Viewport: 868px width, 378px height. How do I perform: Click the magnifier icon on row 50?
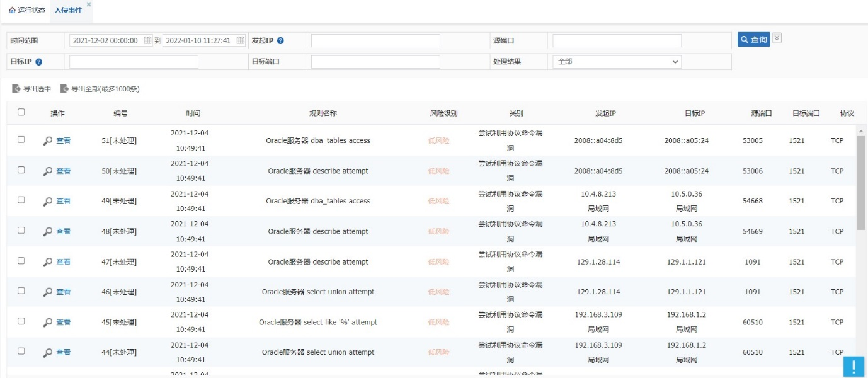(x=48, y=171)
